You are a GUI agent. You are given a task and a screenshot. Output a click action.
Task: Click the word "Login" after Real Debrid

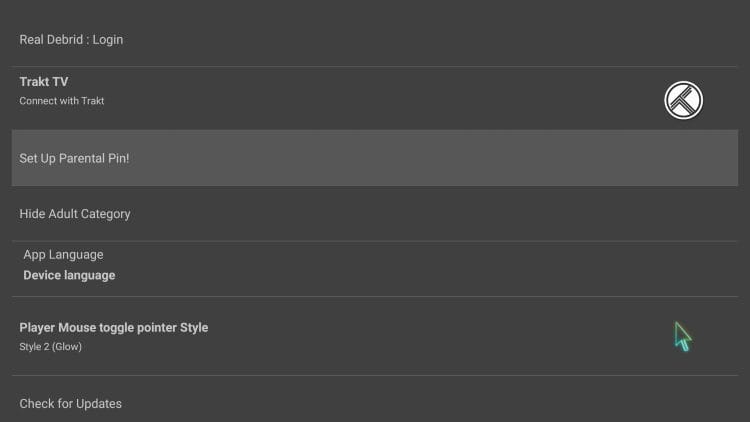tap(107, 40)
